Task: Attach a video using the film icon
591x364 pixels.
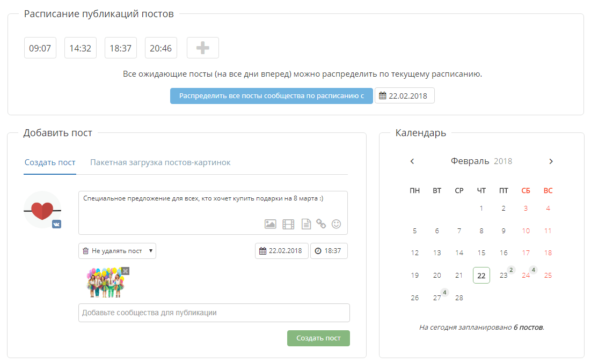Action: (x=288, y=224)
